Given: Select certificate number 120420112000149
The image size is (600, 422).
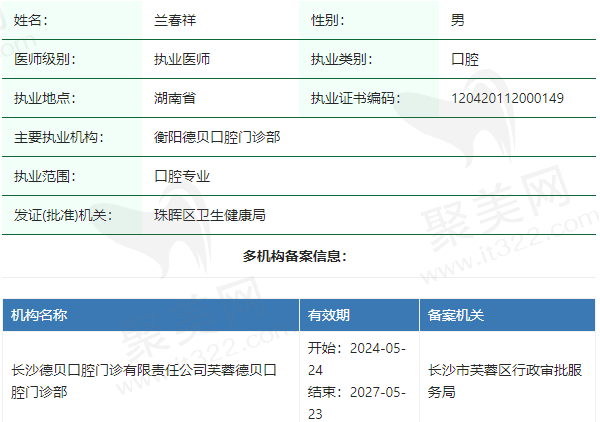Looking at the screenshot, I should pos(507,98).
